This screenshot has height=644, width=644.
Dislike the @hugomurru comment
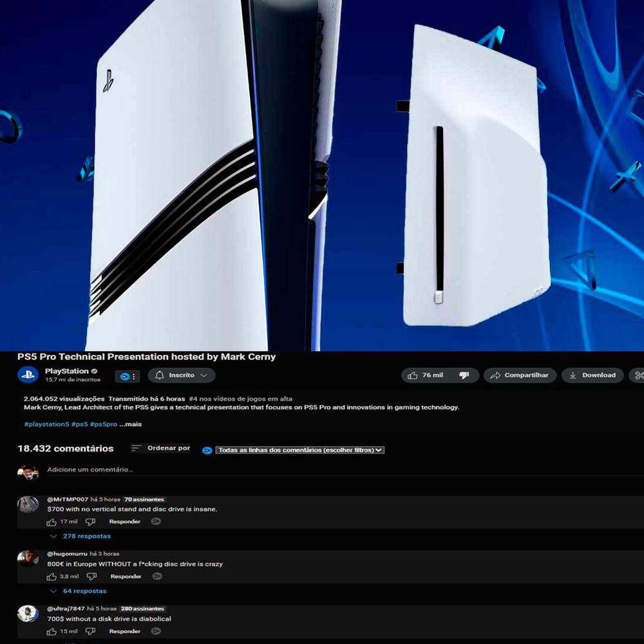pos(91,577)
